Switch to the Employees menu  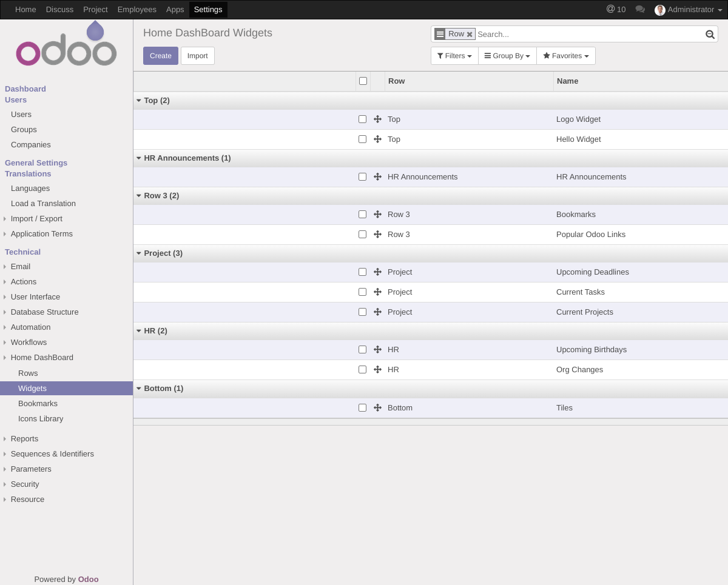coord(137,9)
